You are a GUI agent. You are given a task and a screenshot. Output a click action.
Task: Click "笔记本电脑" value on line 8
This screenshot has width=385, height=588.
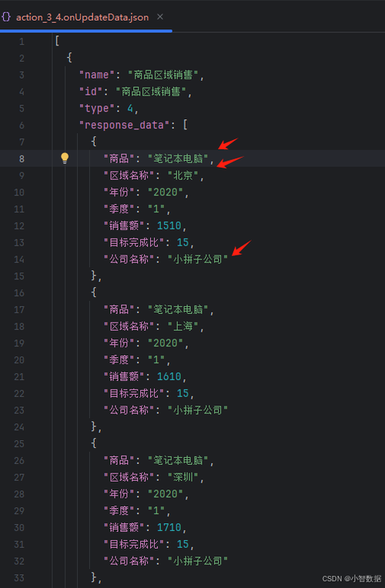click(178, 159)
